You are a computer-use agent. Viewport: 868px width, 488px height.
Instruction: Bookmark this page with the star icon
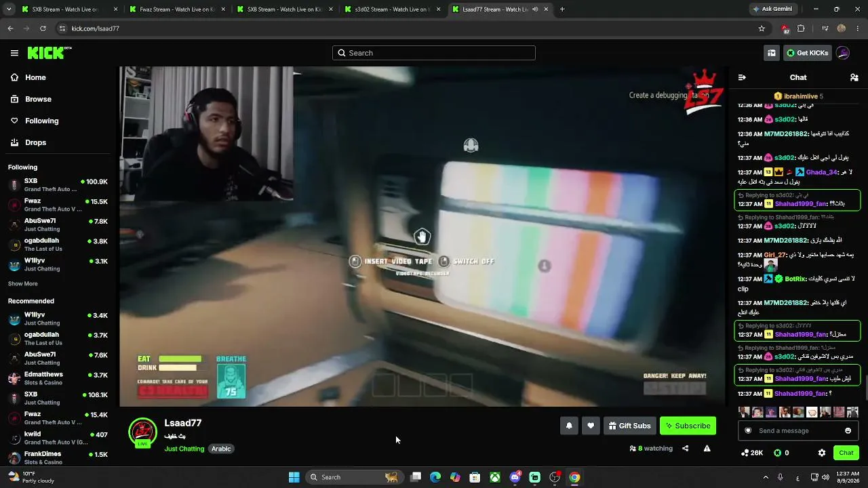tap(762, 28)
